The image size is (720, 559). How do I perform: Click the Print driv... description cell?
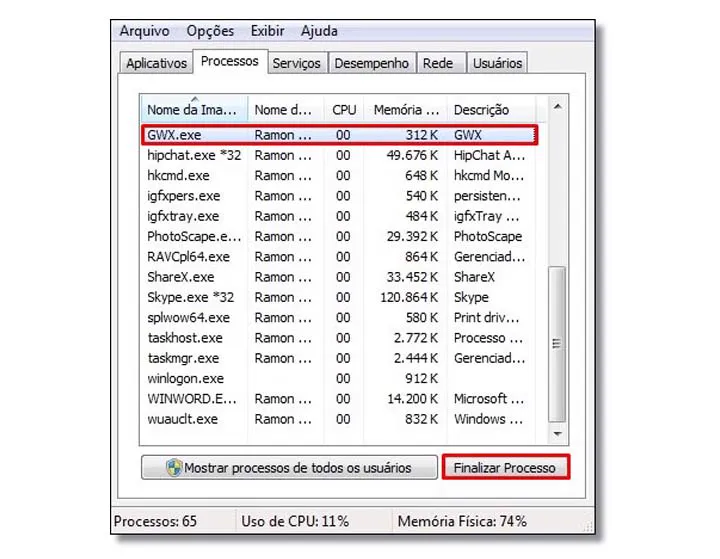click(486, 317)
